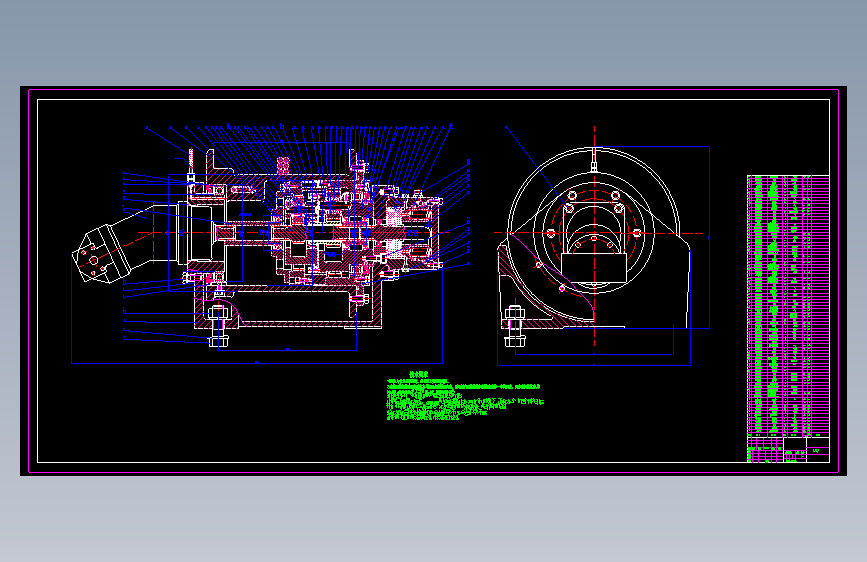Click the title block below parts list

[788, 449]
